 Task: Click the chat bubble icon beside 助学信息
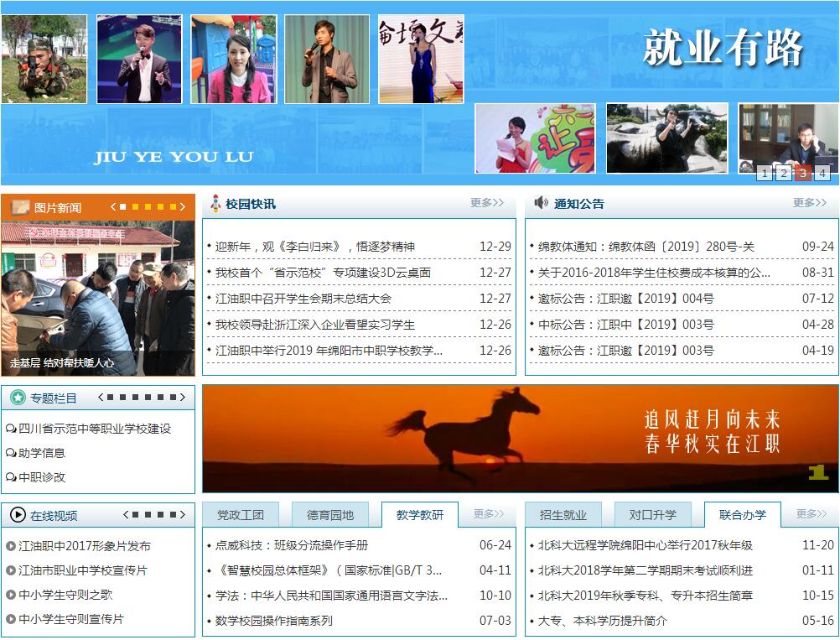point(11,453)
